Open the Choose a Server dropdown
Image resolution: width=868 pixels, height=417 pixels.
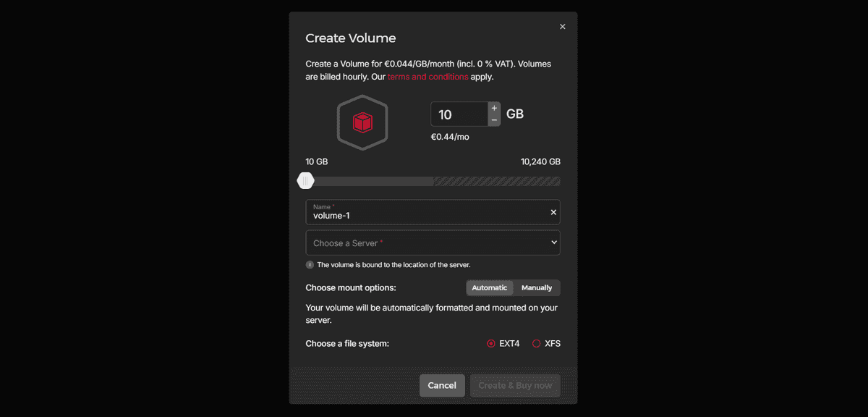pos(433,243)
